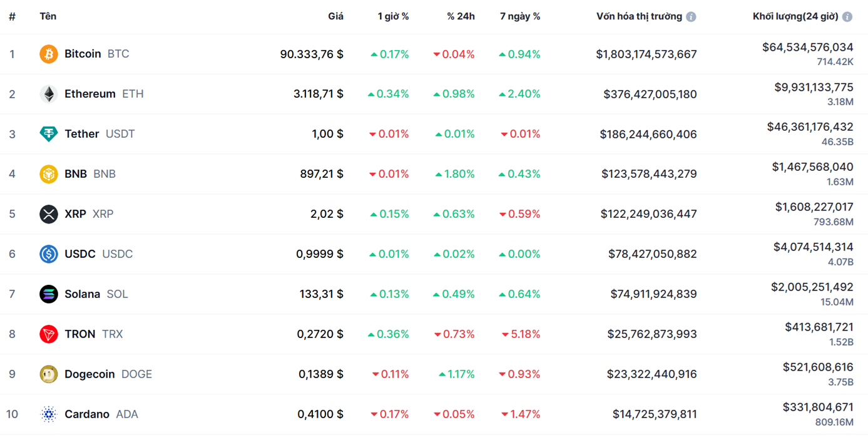Click info icon beside Khối lượng(24 giờ)
Screen dimensions: 868x437
847,17
